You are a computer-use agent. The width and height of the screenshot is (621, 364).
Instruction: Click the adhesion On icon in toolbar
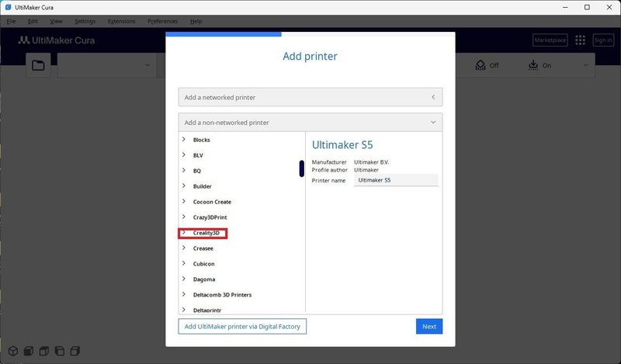[533, 65]
